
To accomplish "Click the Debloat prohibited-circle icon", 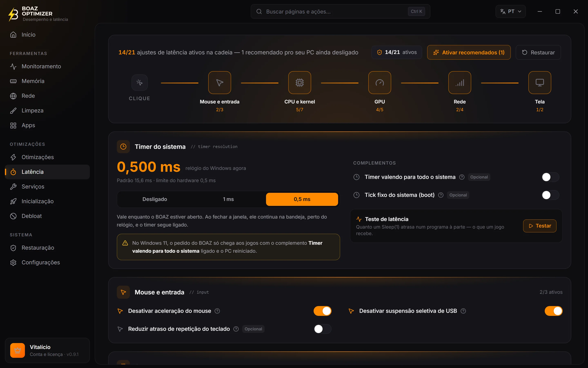I will (13, 216).
